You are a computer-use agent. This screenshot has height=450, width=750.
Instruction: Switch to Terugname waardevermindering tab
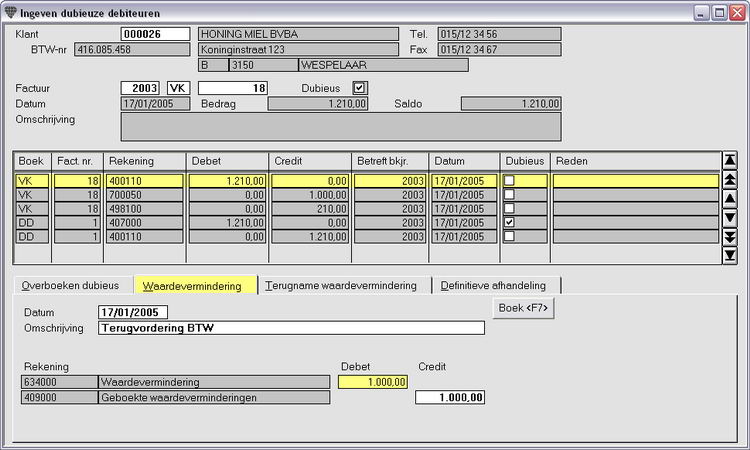[x=343, y=285]
